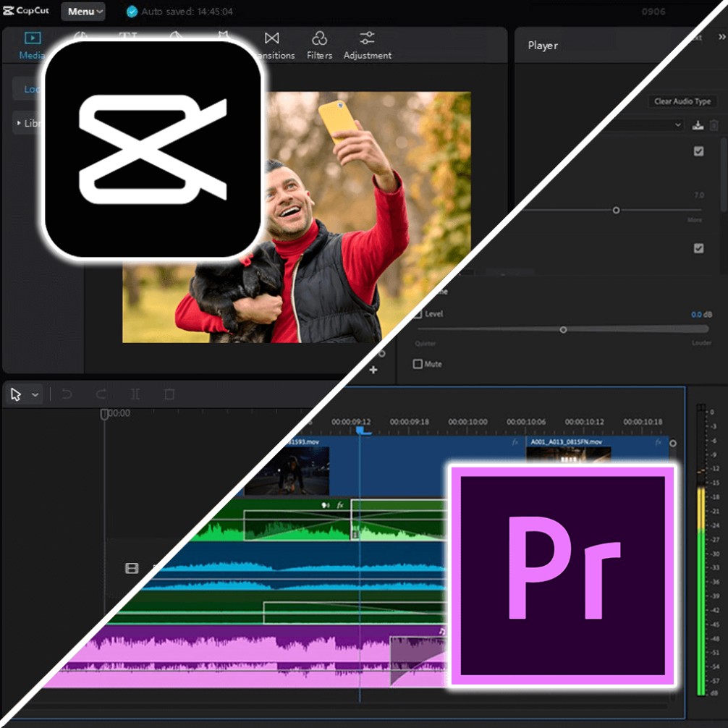Click the Transitions bowtie icon

click(x=272, y=39)
